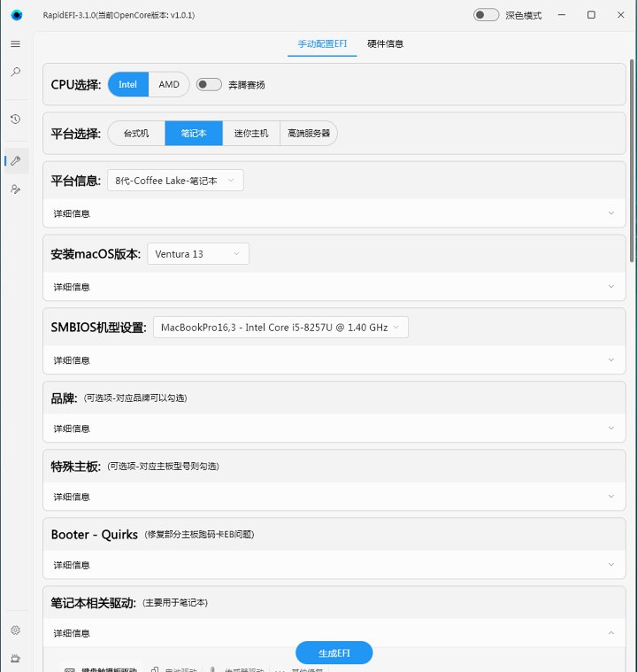Select the wrench configuration sidebar icon
The width and height of the screenshot is (637, 672).
click(15, 160)
